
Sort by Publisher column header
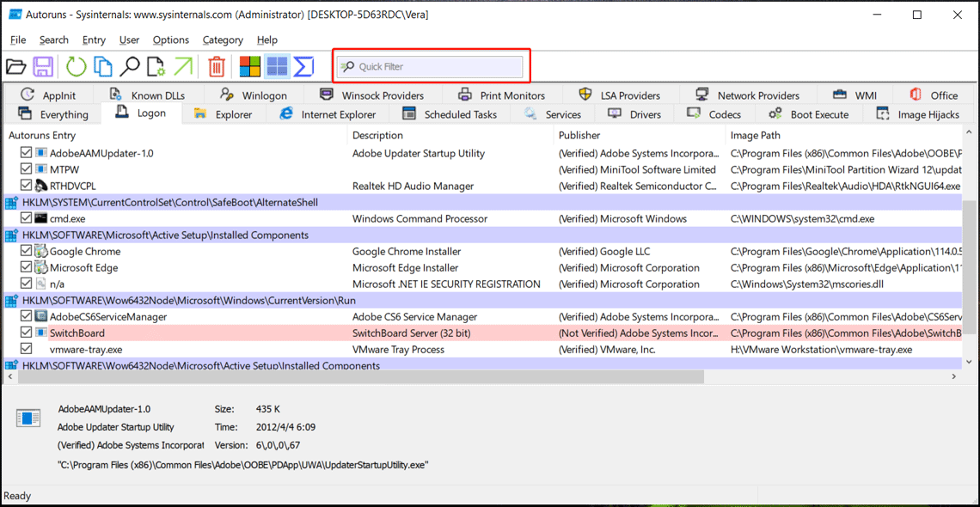(640, 136)
